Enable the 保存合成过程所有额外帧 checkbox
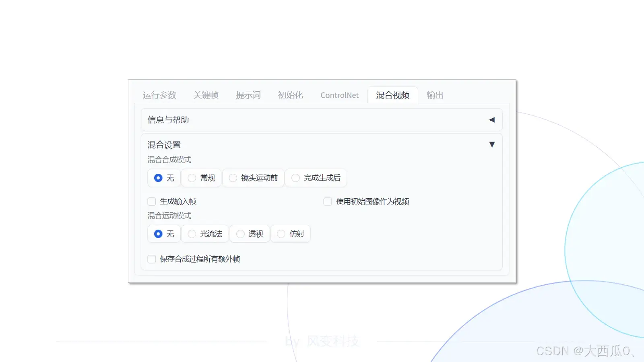Image resolution: width=644 pixels, height=362 pixels. 152,259
